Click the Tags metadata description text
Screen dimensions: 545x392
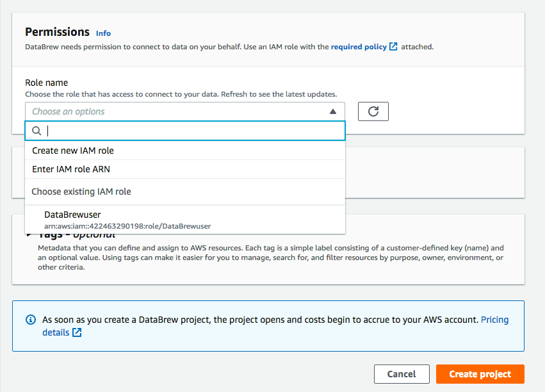(271, 257)
